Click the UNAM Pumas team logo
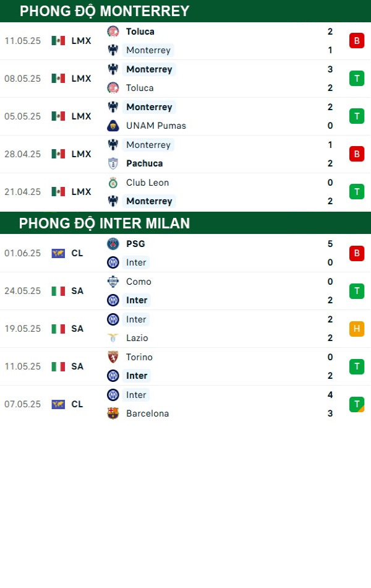Screen dimensions: 371x588 coord(113,126)
